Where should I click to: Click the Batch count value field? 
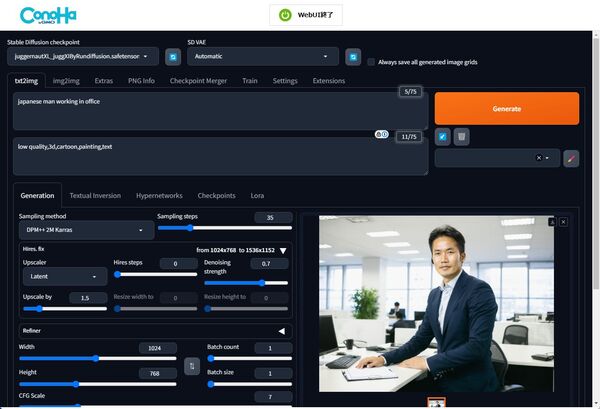click(273, 348)
